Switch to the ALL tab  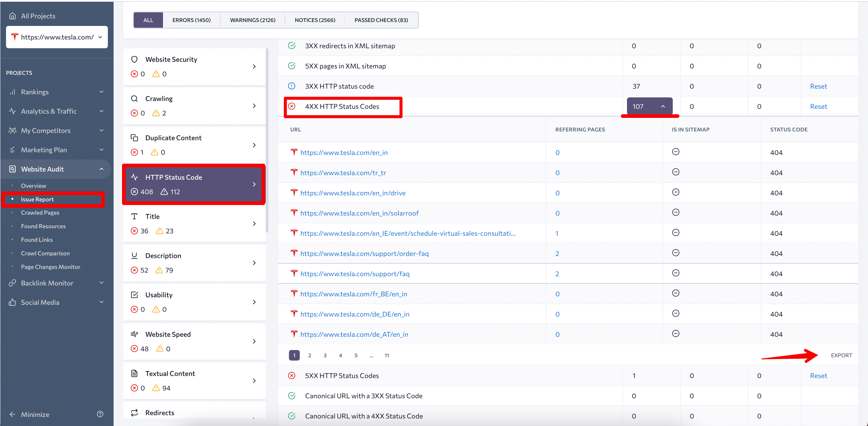148,20
